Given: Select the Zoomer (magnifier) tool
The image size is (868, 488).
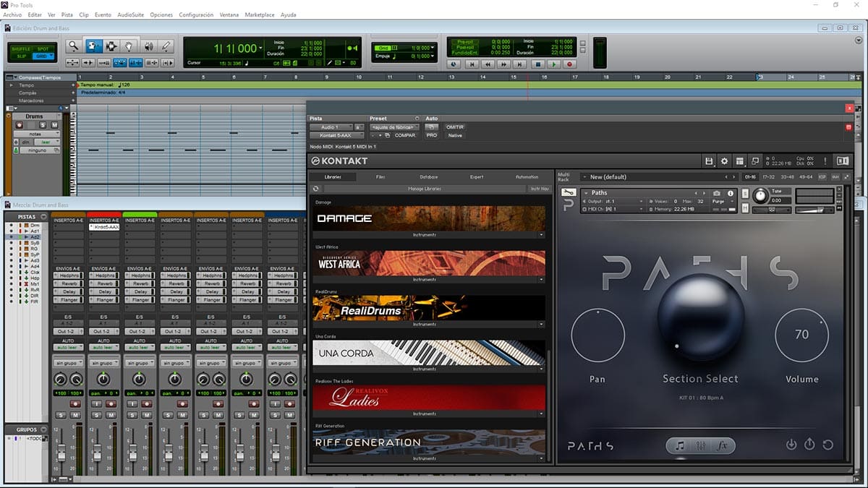Looking at the screenshot, I should [x=74, y=46].
